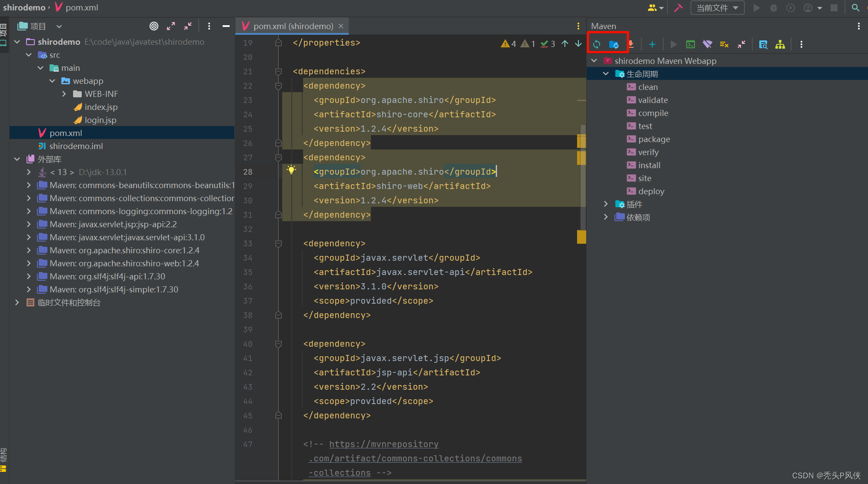Collapse the 生命周期 node in Maven
Viewport: 868px width, 484px height.
click(606, 74)
